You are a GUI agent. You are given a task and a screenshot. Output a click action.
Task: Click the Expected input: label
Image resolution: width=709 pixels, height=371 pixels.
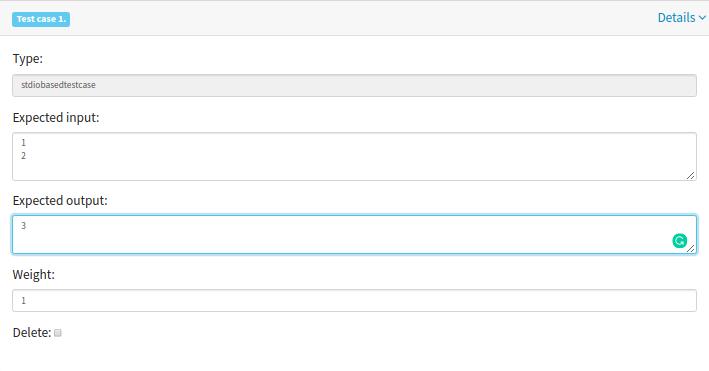pyautogui.click(x=56, y=118)
